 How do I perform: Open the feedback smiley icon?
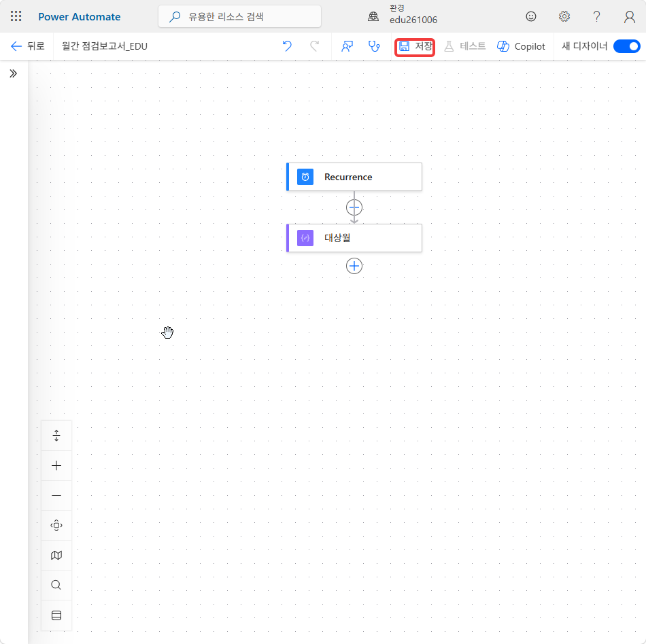[x=531, y=16]
